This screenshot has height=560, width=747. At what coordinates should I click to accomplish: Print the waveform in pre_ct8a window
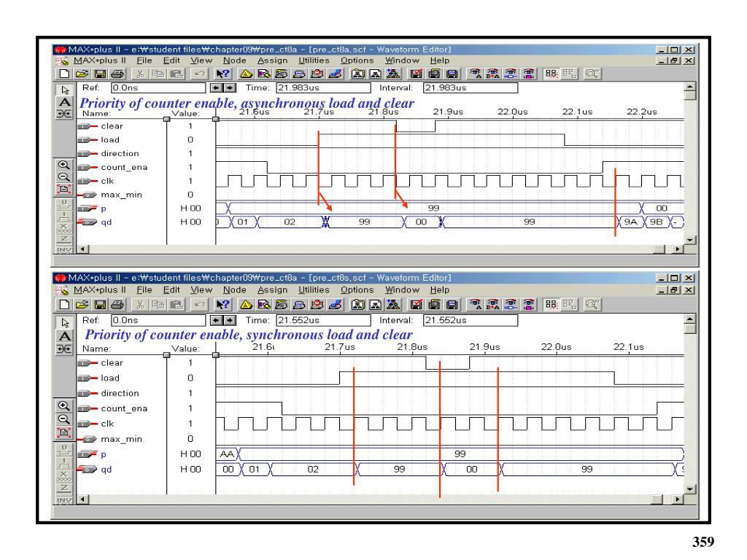[117, 74]
